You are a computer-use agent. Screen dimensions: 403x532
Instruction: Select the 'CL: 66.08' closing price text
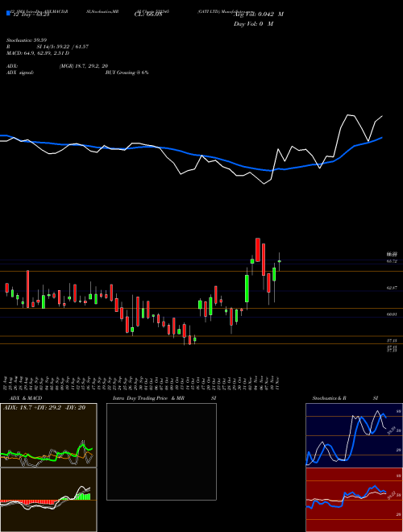148,15
